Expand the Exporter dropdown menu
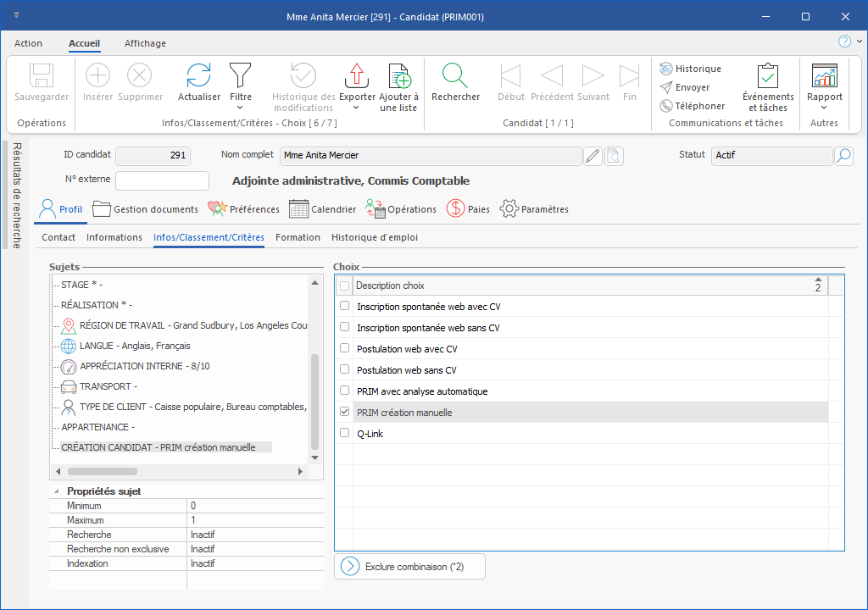The height and width of the screenshot is (610, 868). 357,108
